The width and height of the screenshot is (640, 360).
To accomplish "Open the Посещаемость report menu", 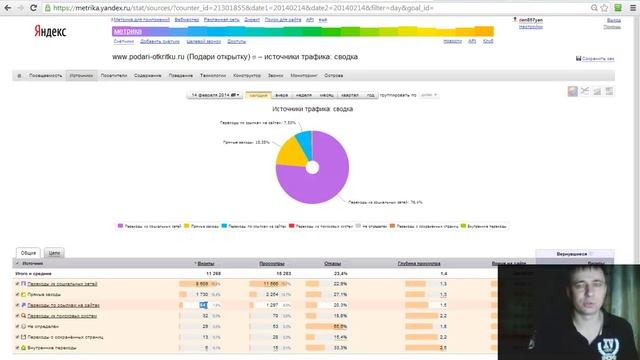I will point(45,76).
